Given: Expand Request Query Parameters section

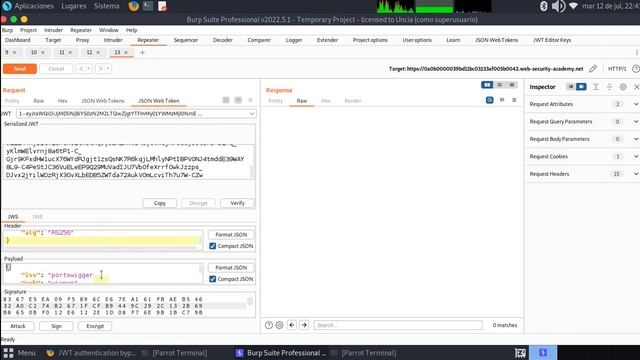Looking at the screenshot, I should click(636, 122).
